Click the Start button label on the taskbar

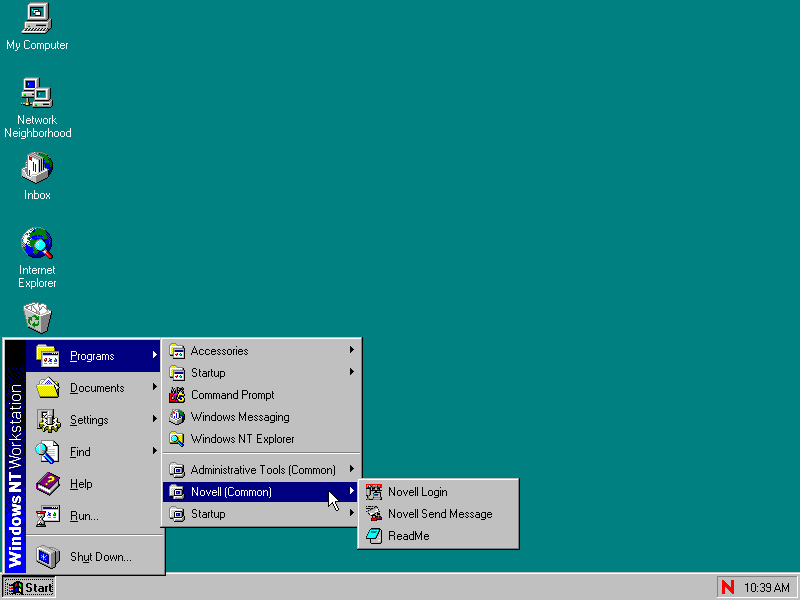click(39, 588)
